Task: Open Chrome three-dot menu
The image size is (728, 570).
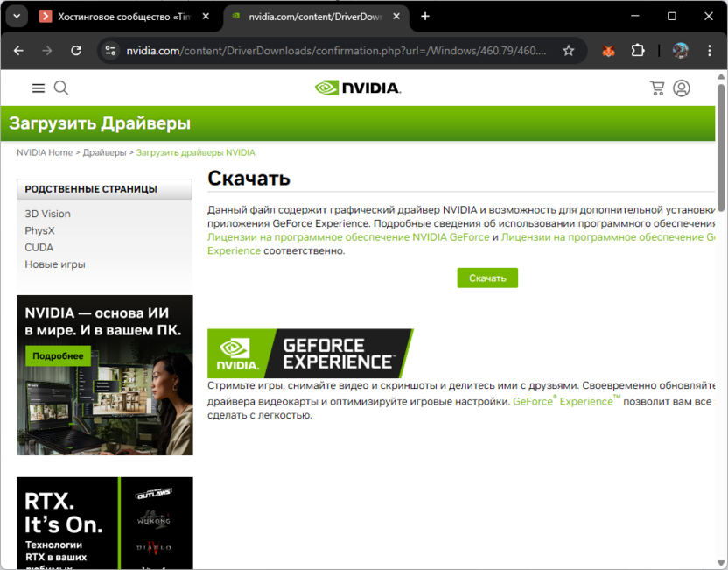Action: point(710,50)
